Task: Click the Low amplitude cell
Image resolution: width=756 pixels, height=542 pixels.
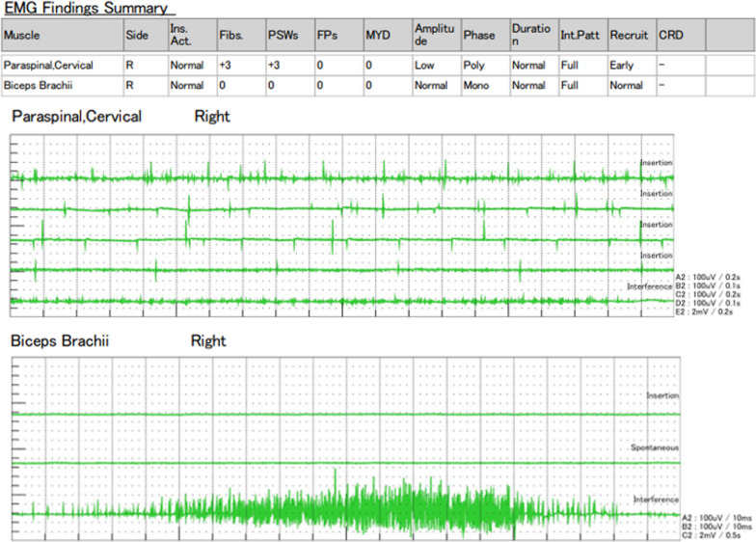Action: point(437,66)
